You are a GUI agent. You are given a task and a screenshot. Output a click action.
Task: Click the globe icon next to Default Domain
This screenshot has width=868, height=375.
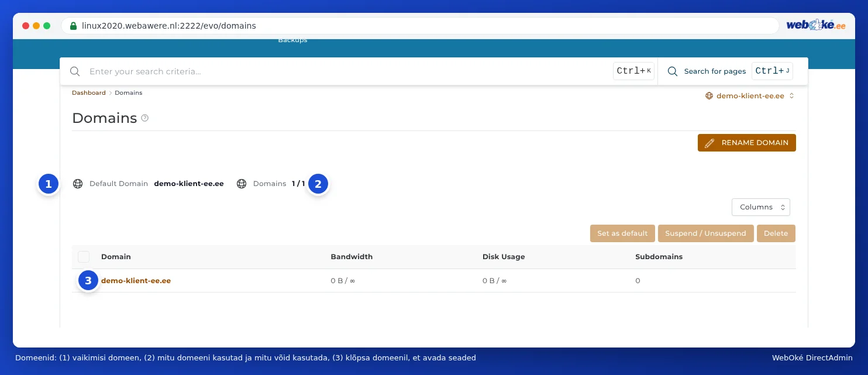coord(78,184)
